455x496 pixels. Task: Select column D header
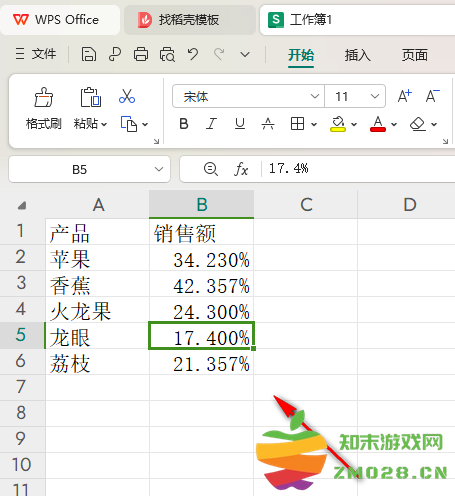click(407, 204)
